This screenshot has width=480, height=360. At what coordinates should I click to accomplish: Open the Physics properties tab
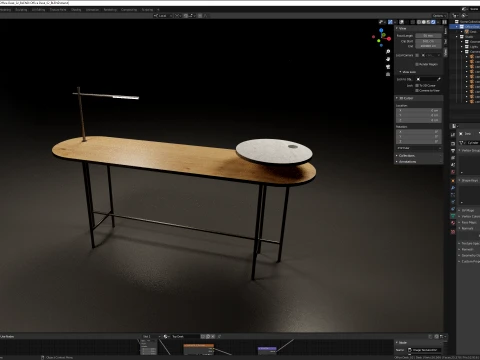[453, 202]
